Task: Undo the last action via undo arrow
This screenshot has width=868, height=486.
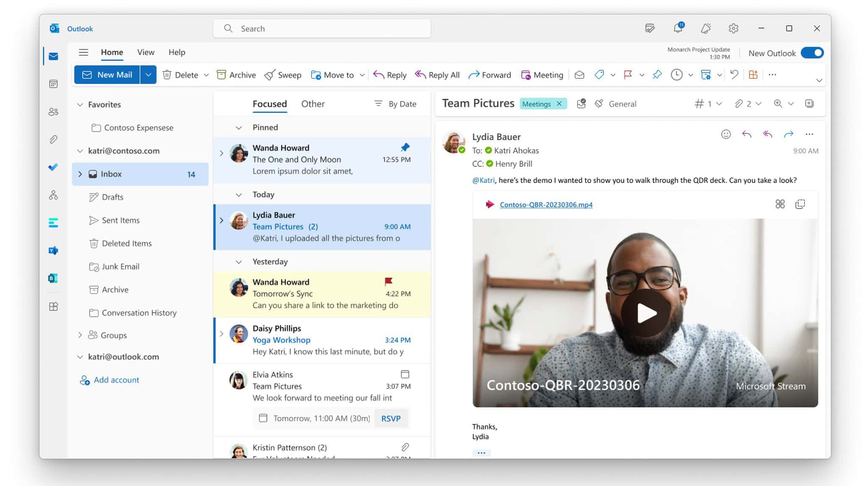Action: point(734,75)
